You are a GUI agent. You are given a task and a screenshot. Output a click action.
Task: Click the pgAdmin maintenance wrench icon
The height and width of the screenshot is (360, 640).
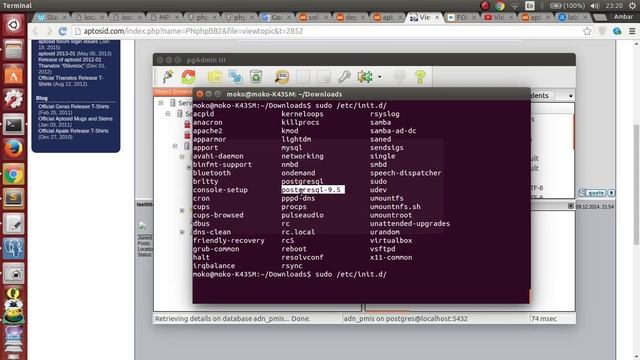coord(344,76)
